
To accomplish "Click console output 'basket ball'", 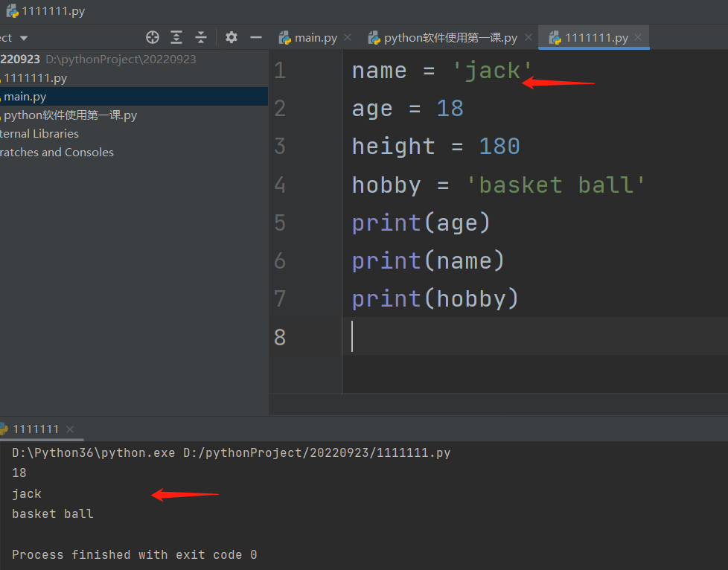I will click(x=52, y=513).
